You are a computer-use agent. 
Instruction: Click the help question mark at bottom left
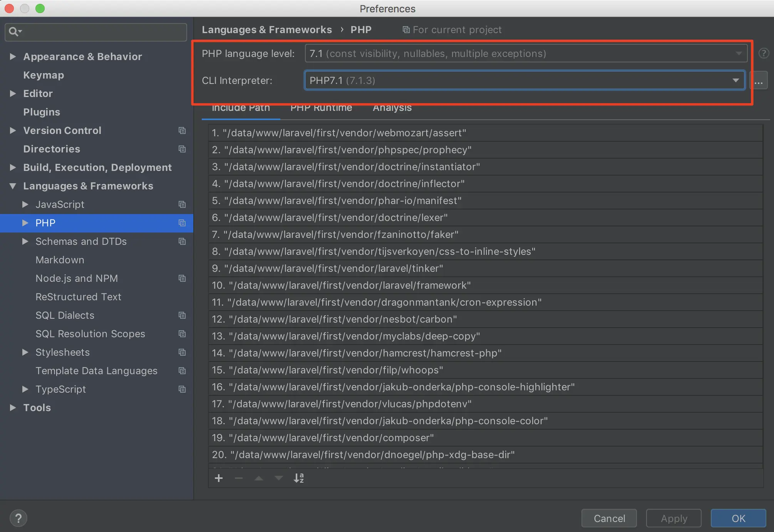(18, 518)
